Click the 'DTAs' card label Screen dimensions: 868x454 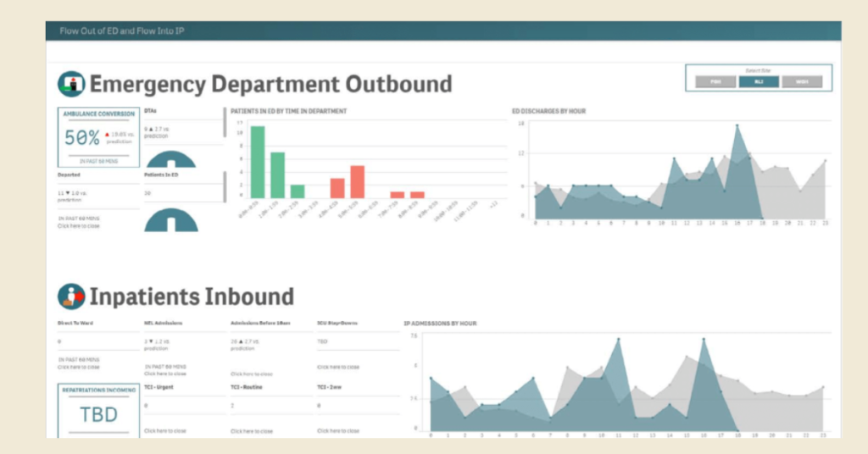(x=150, y=111)
